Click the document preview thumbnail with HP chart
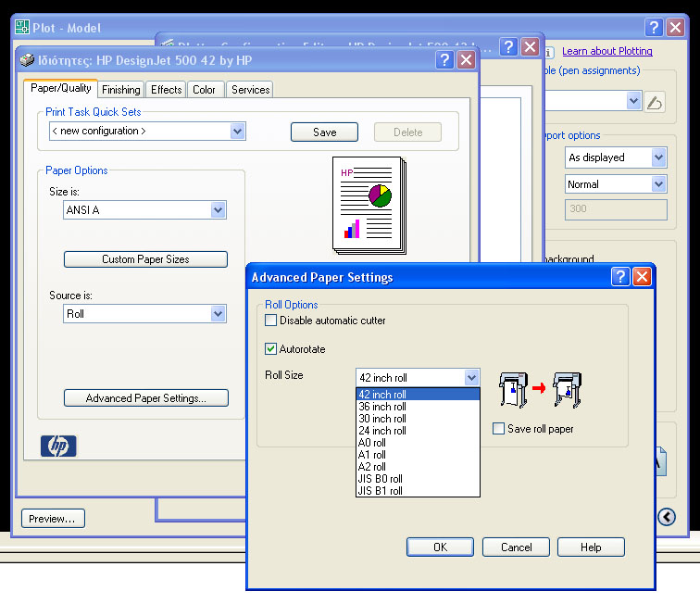 (369, 205)
